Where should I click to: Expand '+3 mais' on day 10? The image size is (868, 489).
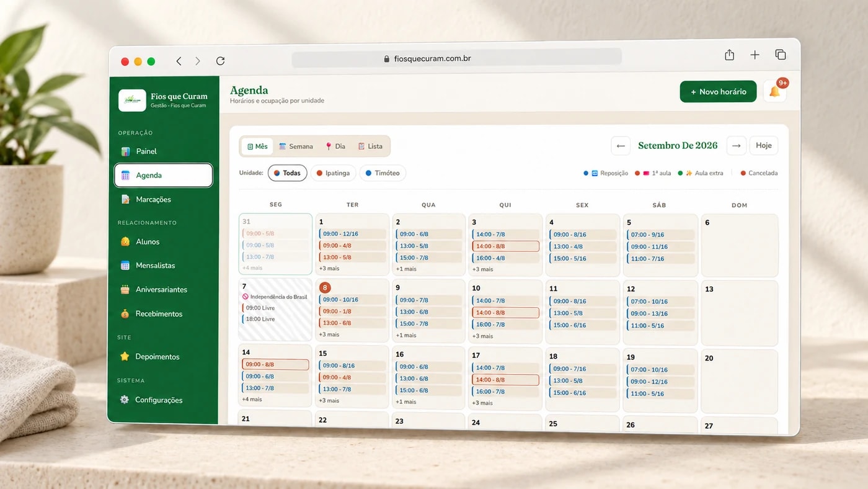point(482,336)
